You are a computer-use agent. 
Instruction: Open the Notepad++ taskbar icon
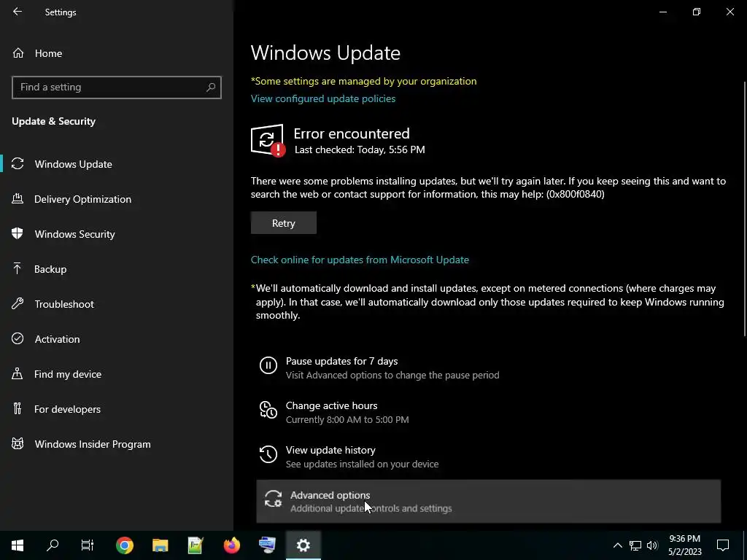(x=196, y=545)
